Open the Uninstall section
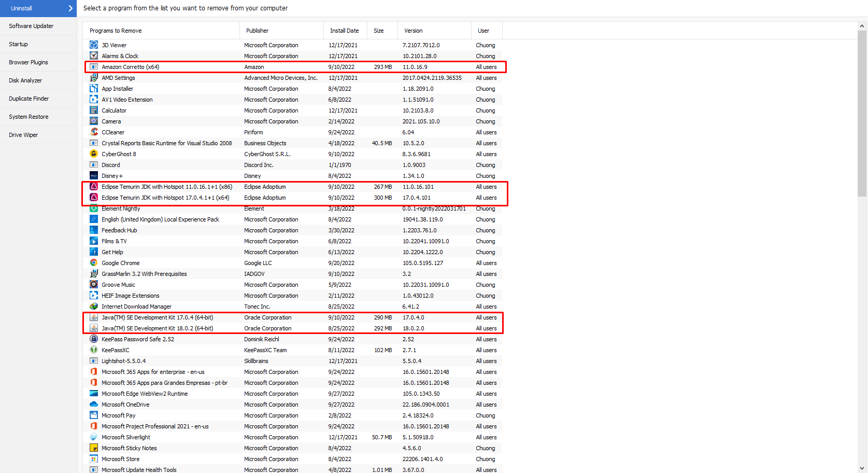This screenshot has width=868, height=473. pyautogui.click(x=38, y=8)
